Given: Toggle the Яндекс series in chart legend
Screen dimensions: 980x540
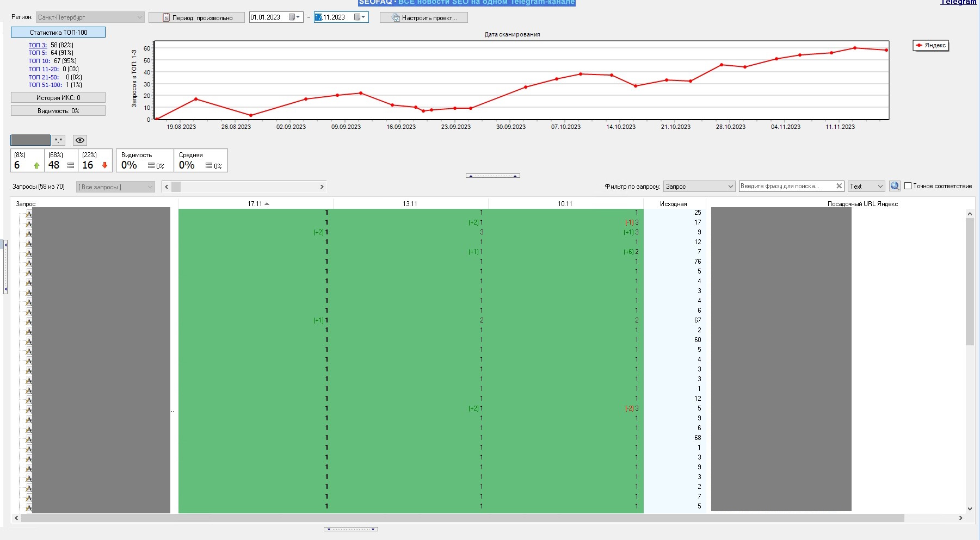Looking at the screenshot, I should point(930,46).
